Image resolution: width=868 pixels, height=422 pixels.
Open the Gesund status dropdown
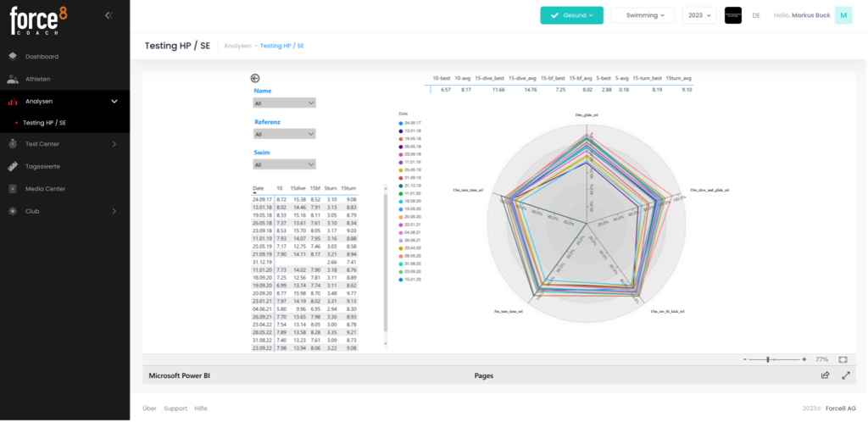click(x=571, y=15)
